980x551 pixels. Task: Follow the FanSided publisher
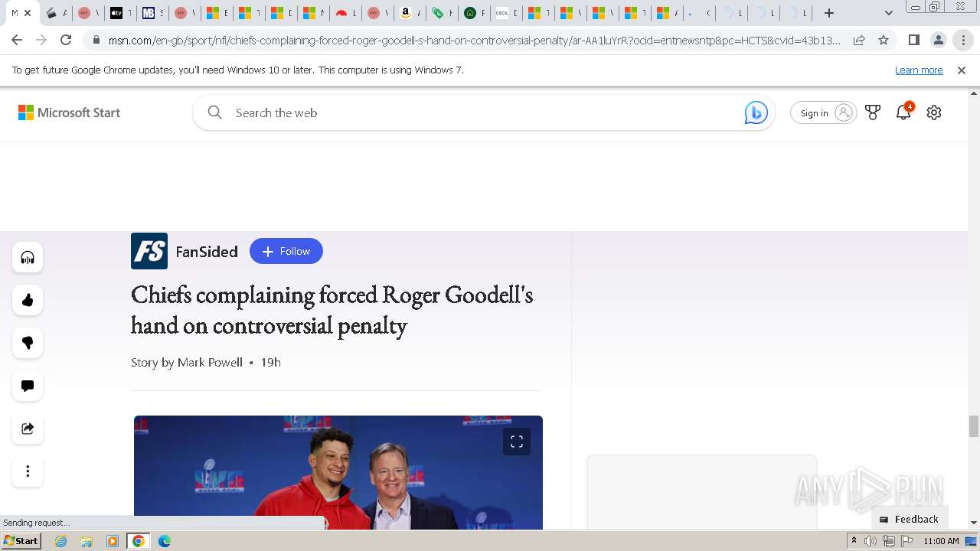coord(286,251)
